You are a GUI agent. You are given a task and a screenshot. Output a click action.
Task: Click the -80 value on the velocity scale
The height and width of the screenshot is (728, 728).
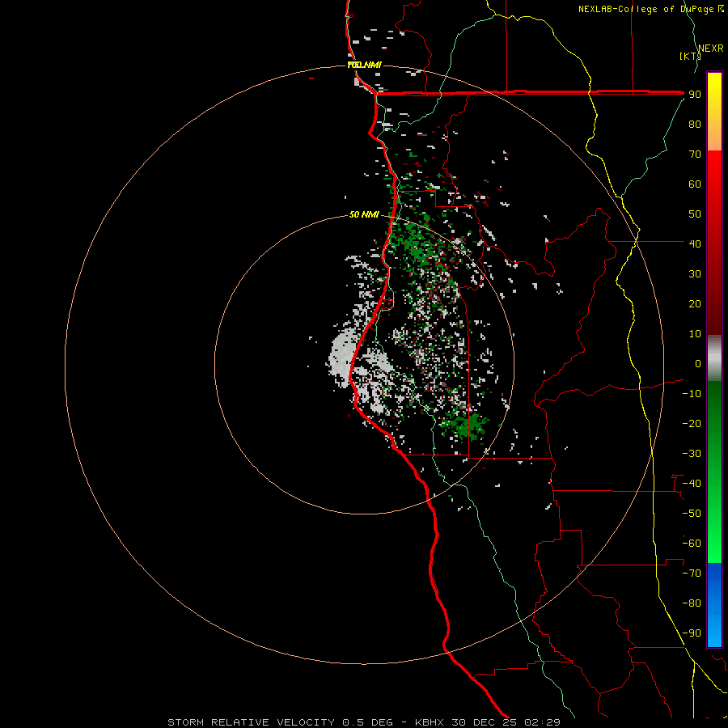pyautogui.click(x=692, y=603)
